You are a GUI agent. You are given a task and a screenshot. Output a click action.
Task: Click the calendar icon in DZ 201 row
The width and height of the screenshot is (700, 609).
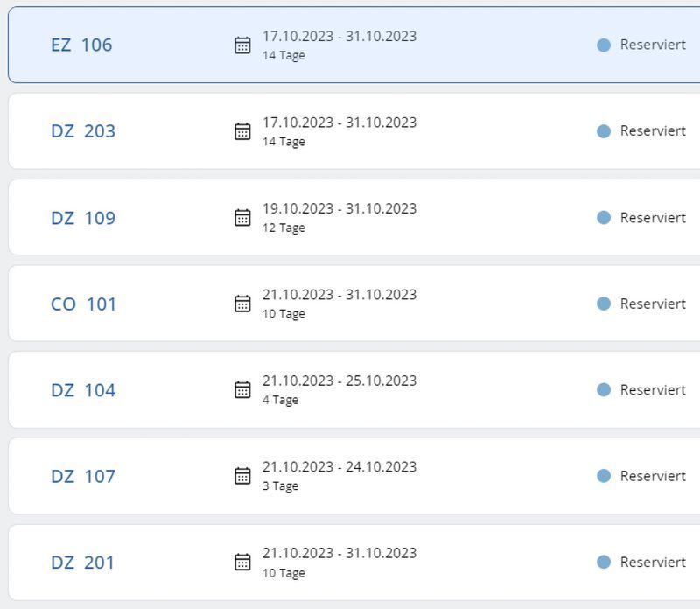click(242, 563)
